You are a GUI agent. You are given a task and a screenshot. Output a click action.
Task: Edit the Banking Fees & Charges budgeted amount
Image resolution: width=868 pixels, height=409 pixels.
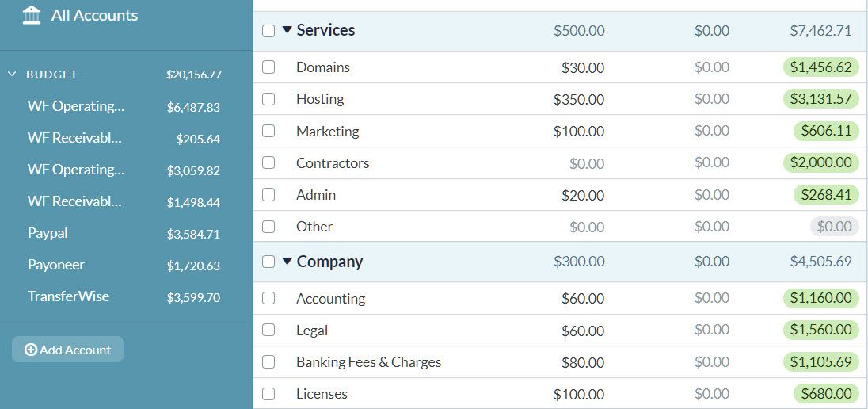[583, 362]
